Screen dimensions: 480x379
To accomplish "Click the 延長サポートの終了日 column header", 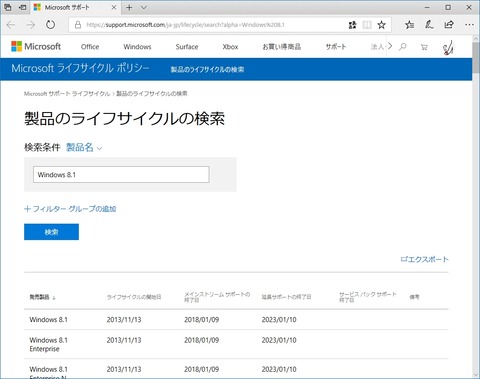I will pyautogui.click(x=286, y=297).
